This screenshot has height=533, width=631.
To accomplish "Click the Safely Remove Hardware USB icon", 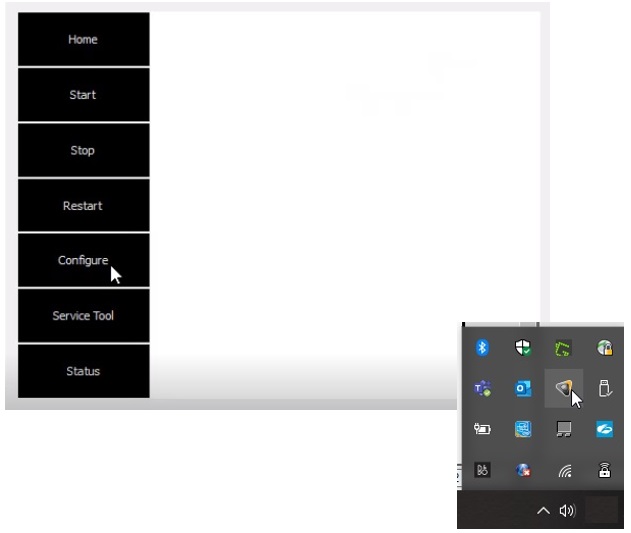I will click(x=604, y=389).
